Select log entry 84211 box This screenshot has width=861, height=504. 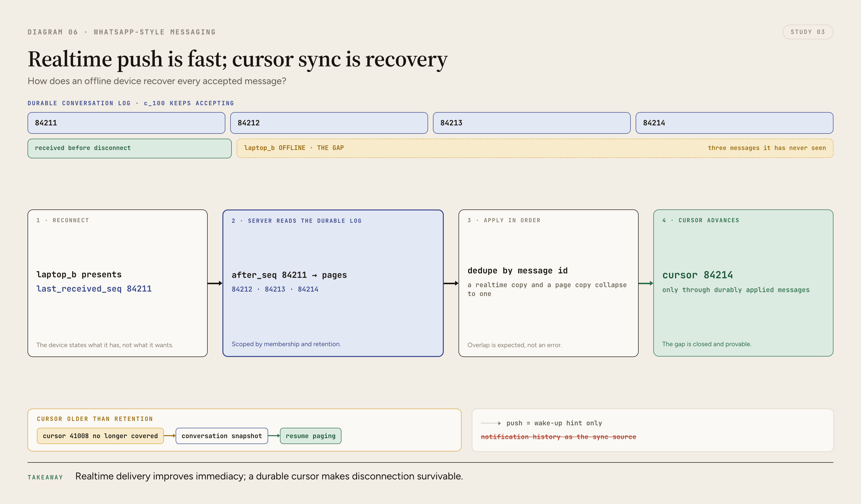click(126, 123)
